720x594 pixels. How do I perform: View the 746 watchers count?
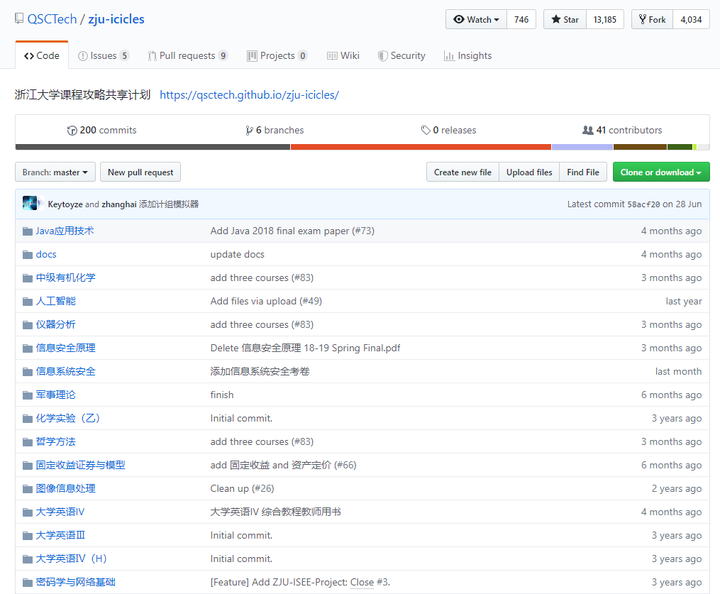click(521, 19)
